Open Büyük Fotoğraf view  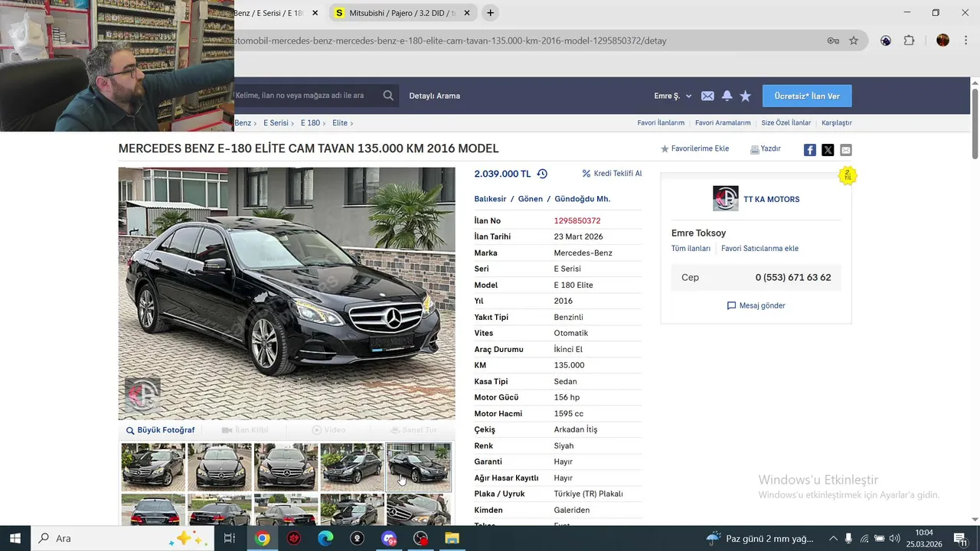[161, 430]
